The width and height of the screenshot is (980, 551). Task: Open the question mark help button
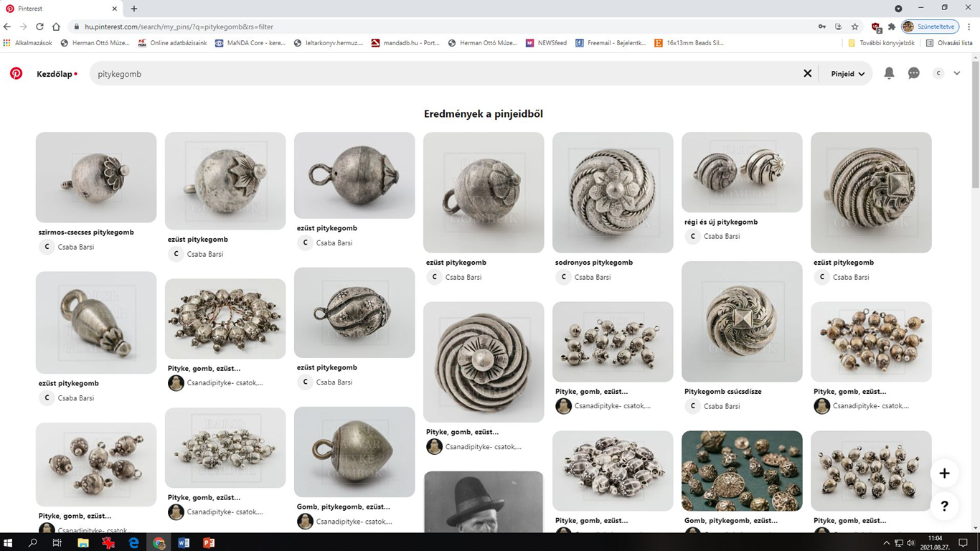pyautogui.click(x=944, y=507)
